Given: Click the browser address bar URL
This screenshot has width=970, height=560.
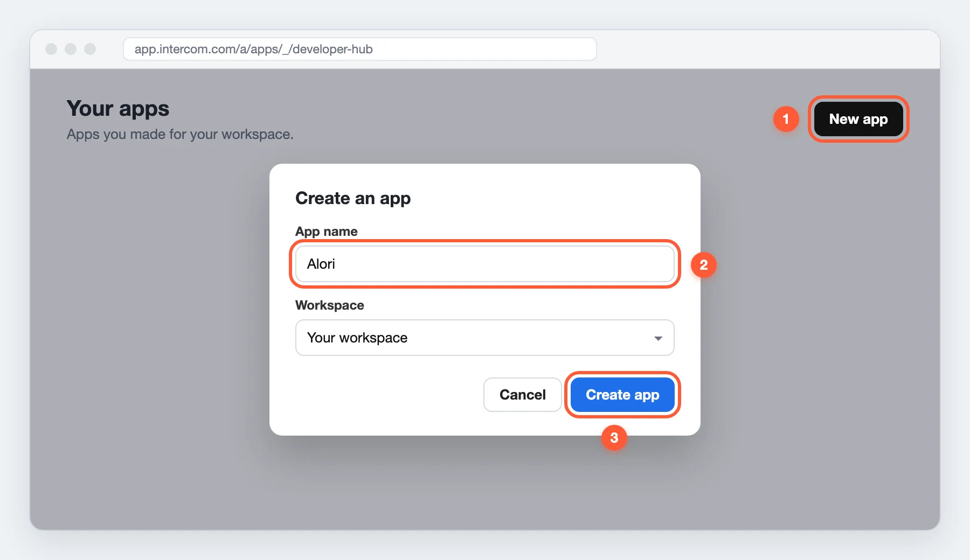Looking at the screenshot, I should point(359,49).
